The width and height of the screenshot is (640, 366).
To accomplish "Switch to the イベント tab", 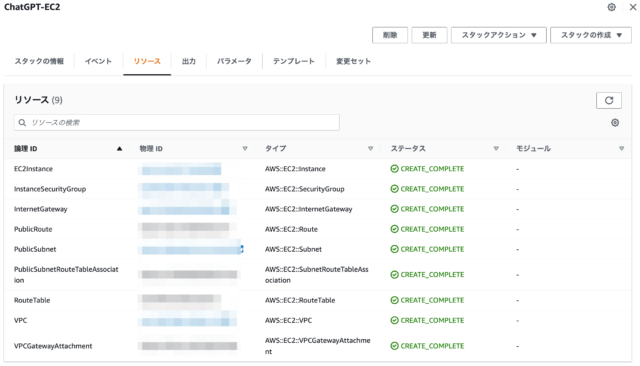I will (x=98, y=61).
